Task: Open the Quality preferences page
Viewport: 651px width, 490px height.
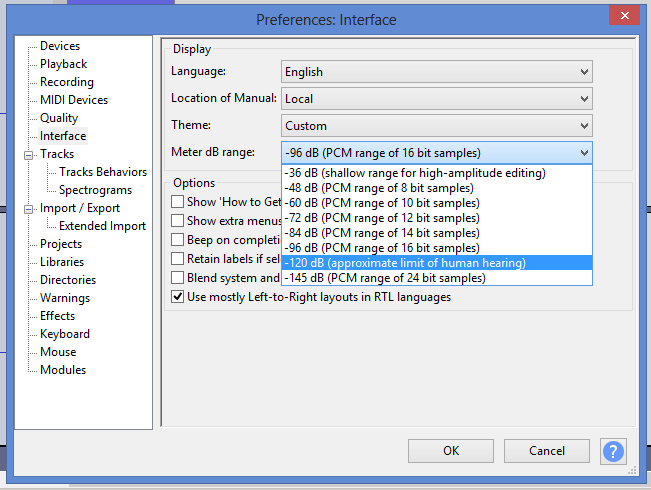Action: pos(59,118)
